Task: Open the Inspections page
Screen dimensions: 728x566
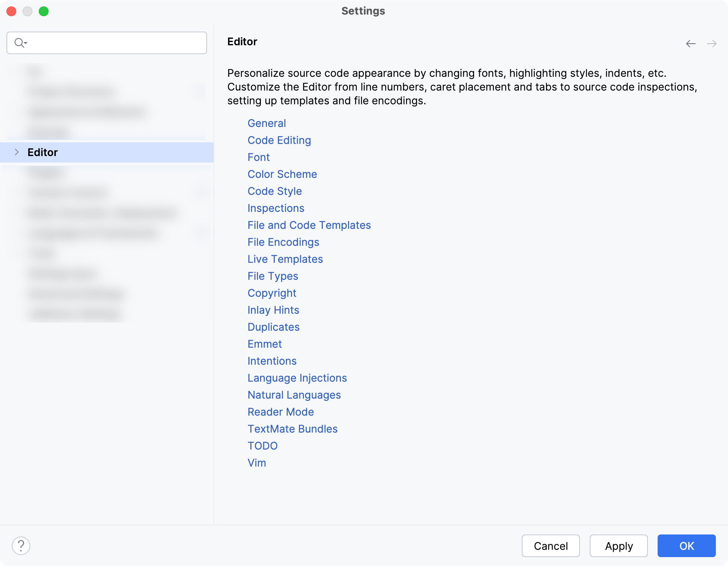Action: [x=276, y=208]
